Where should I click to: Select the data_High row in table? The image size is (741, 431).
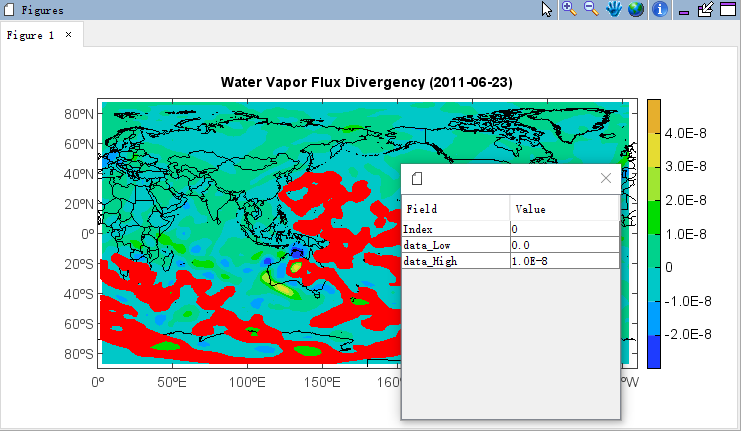(510, 261)
